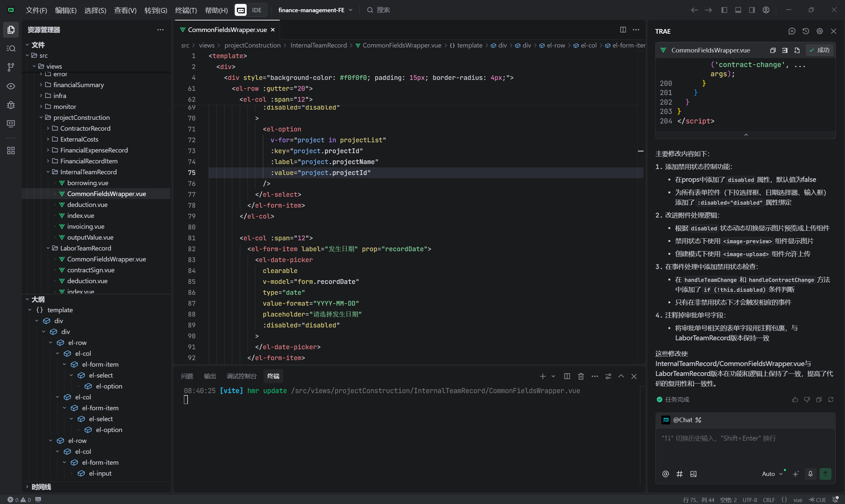The width and height of the screenshot is (845, 504).
Task: Open the Remote Explorer monitor icon
Action: [x=11, y=124]
